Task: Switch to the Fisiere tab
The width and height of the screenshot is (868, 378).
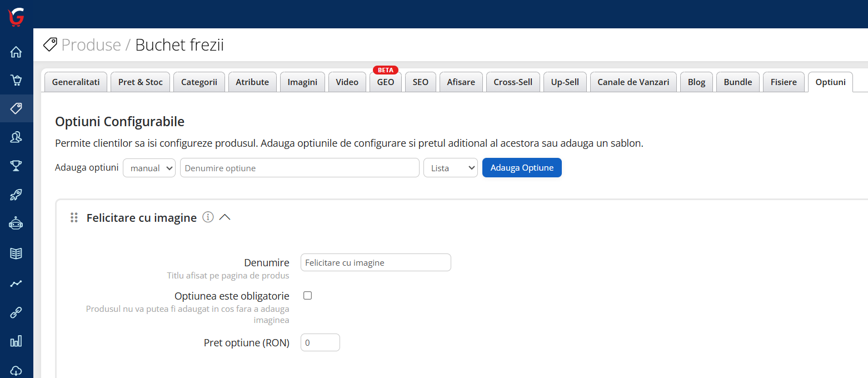Action: tap(784, 82)
